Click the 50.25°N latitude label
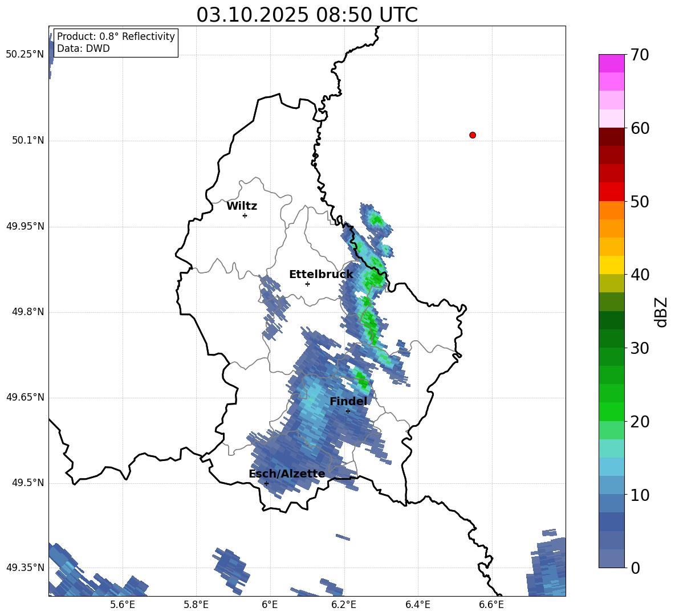The width and height of the screenshot is (675, 616). pyautogui.click(x=25, y=55)
